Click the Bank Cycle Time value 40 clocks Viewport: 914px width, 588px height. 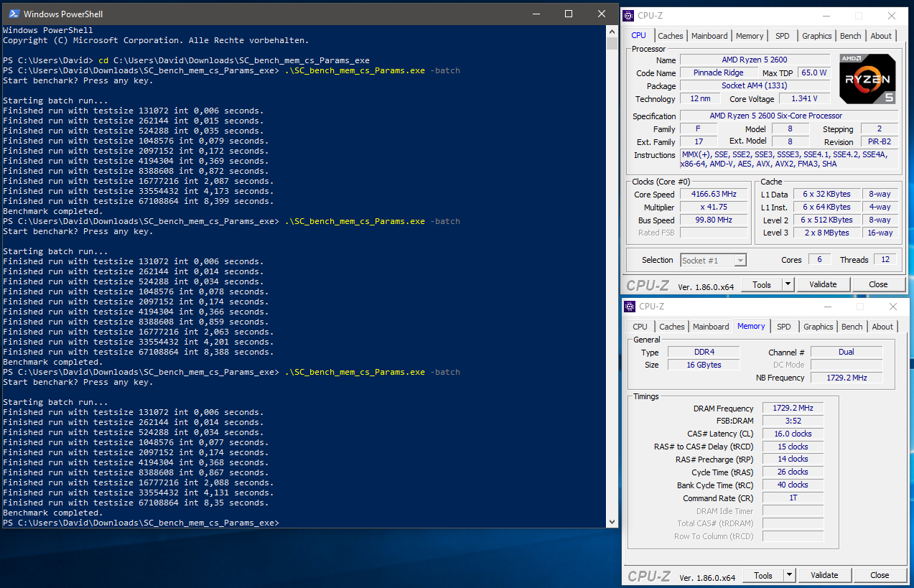click(793, 486)
